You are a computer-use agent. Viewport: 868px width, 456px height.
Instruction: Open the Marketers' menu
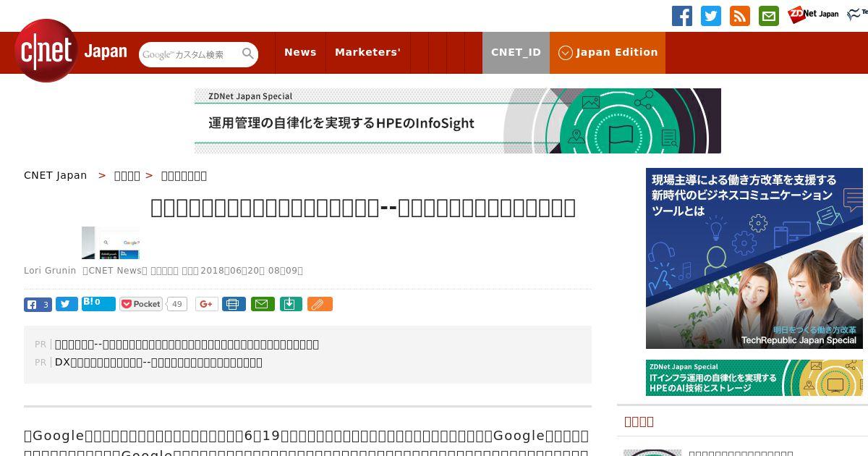(367, 52)
